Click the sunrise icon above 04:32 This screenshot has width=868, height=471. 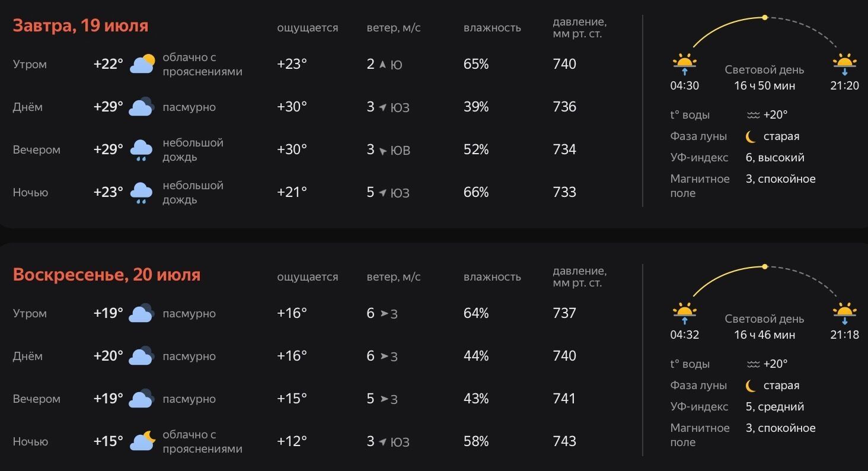click(x=684, y=313)
